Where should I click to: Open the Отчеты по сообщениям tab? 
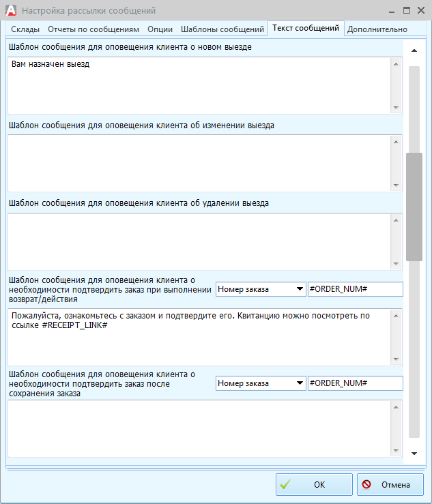tap(93, 29)
